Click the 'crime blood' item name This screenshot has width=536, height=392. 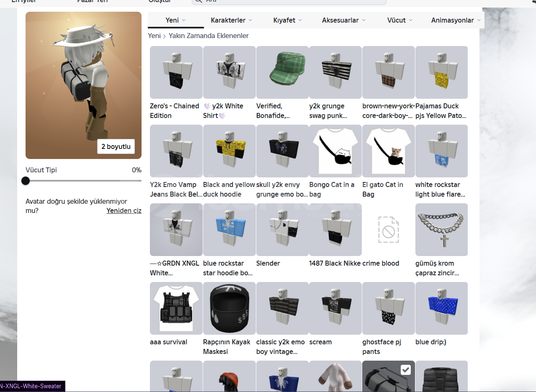pyautogui.click(x=381, y=263)
